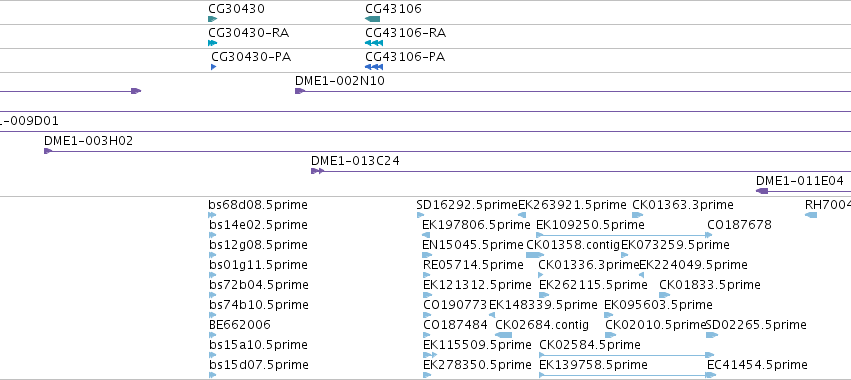Select the SD02265.5prime EST label

(x=756, y=325)
